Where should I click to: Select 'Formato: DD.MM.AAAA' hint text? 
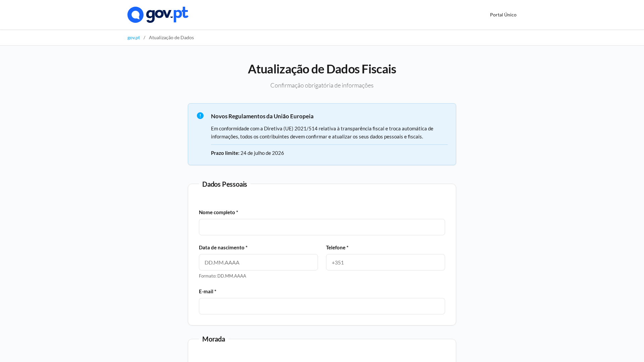tap(222, 276)
